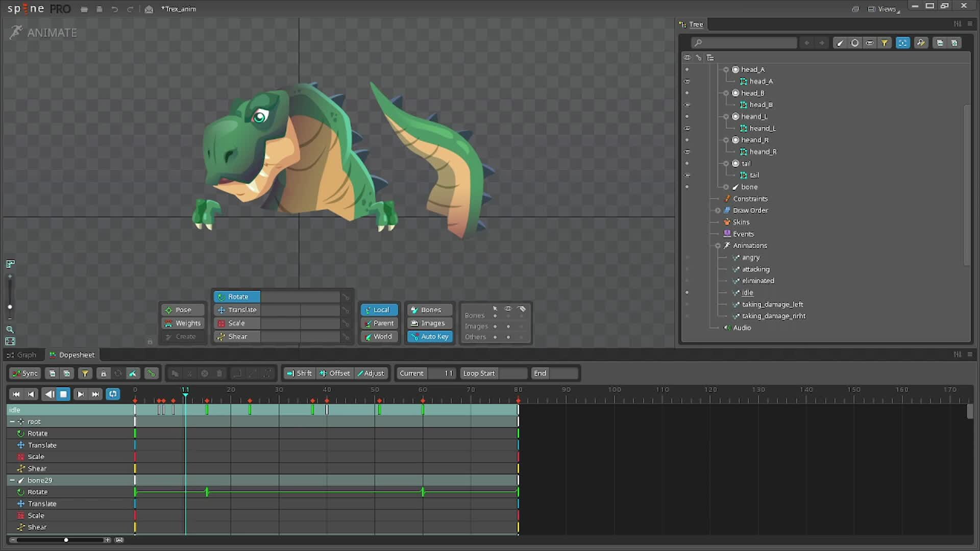This screenshot has height=551, width=980.
Task: Stop animation playback
Action: pyautogui.click(x=63, y=394)
